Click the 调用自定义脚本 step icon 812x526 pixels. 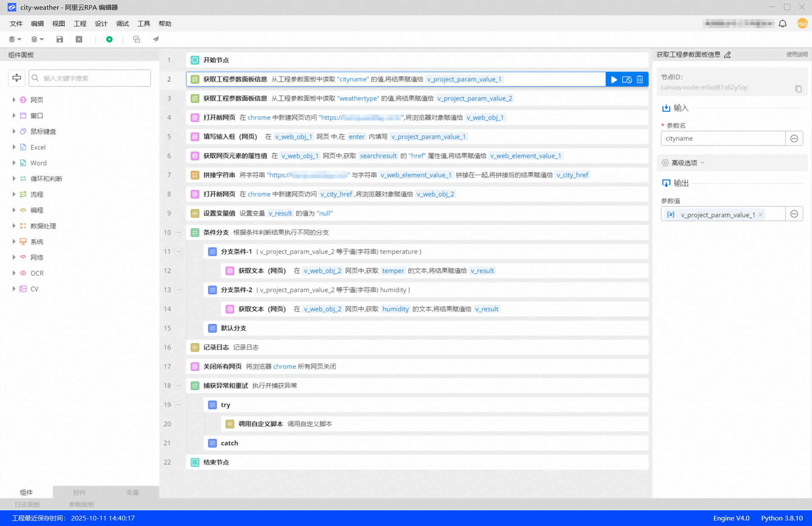point(230,424)
